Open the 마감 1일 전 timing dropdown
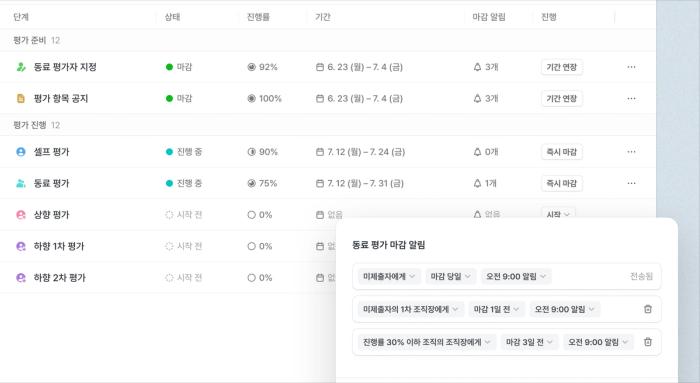 (x=496, y=309)
